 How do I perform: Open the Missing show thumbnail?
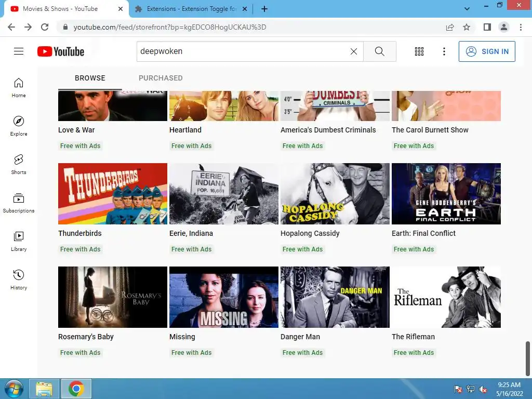tap(224, 297)
